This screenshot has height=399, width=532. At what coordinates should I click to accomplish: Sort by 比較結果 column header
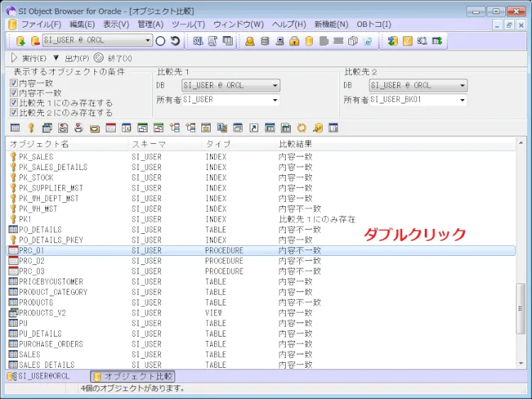tap(395, 144)
